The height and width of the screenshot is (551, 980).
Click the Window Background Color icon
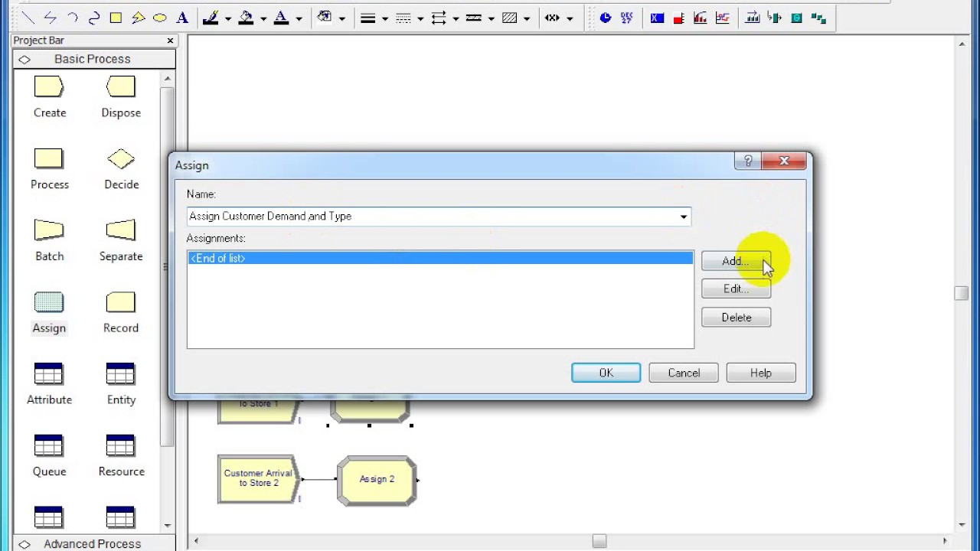tap(325, 18)
